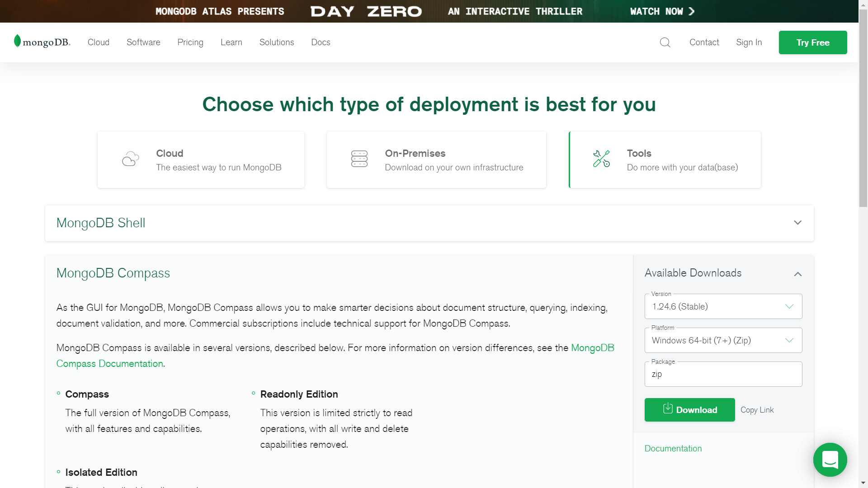
Task: Collapse the Available Downloads panel
Action: (x=797, y=274)
